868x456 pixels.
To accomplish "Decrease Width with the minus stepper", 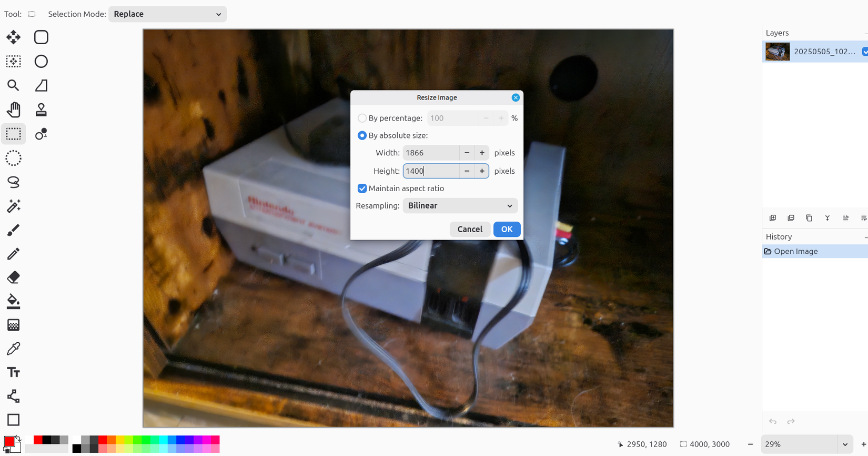I will pos(467,153).
